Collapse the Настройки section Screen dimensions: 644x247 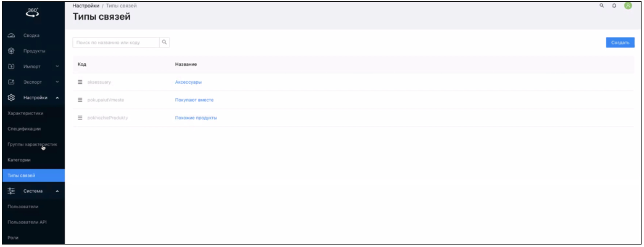click(x=57, y=97)
